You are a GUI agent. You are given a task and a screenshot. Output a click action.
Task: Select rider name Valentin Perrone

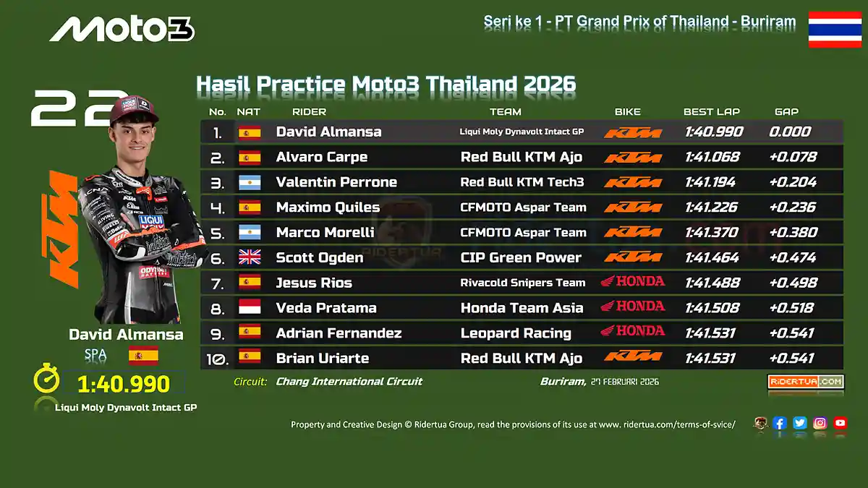(x=336, y=182)
